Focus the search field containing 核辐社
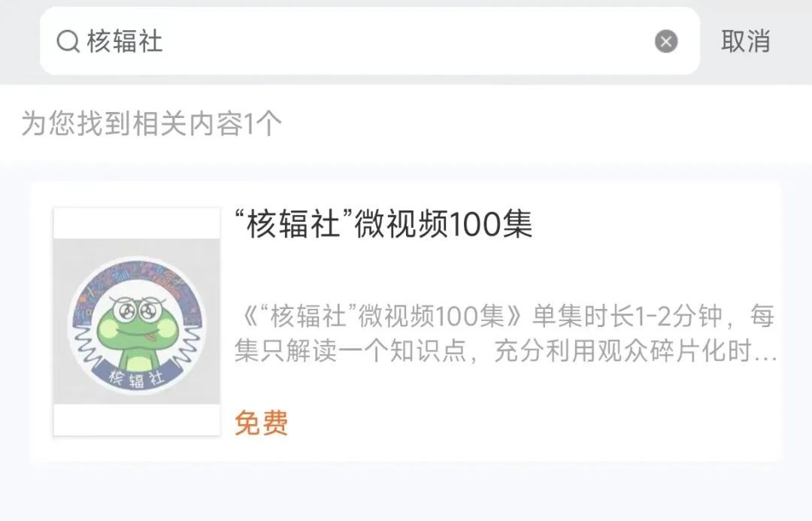 pos(370,41)
